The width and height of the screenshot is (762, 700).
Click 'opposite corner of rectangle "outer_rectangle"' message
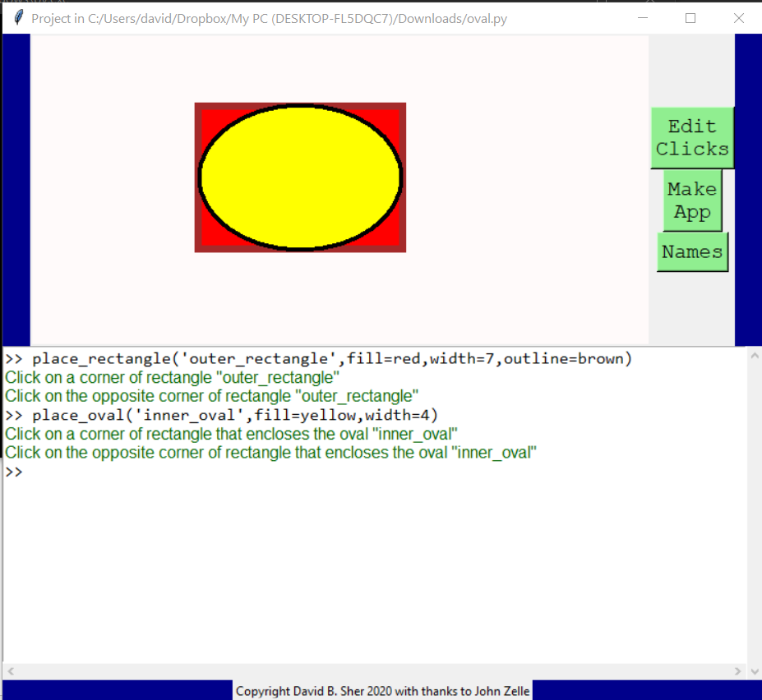[x=211, y=396]
